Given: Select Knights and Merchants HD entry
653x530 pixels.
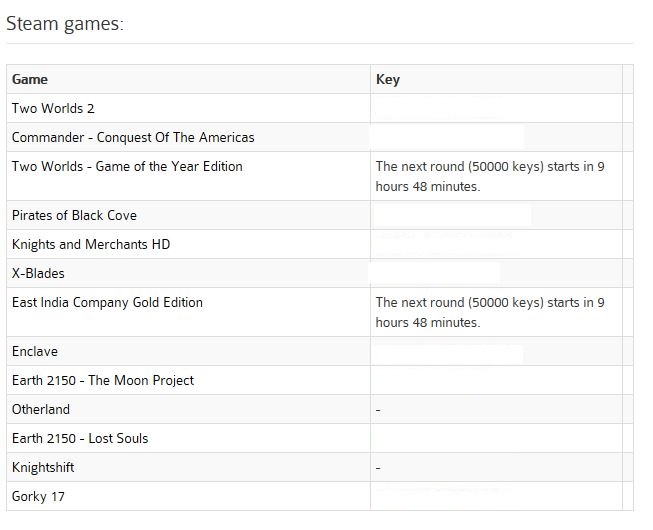Looking at the screenshot, I should coord(91,244).
